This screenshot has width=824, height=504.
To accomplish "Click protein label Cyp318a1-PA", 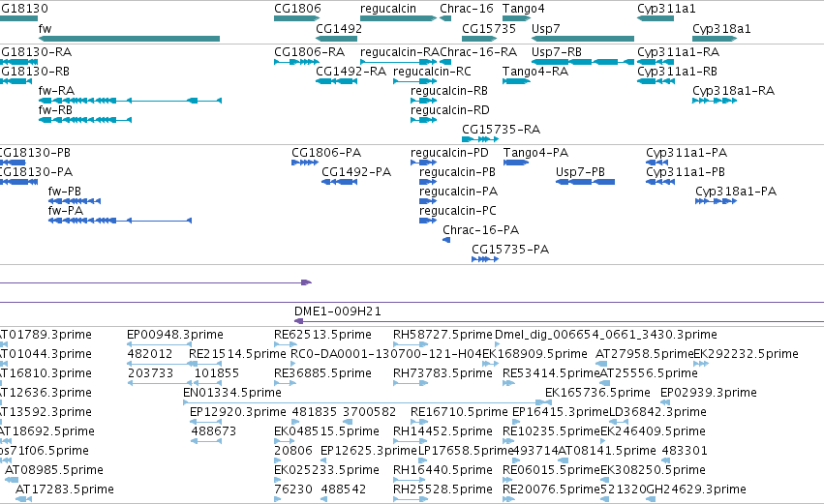I will (x=736, y=192).
